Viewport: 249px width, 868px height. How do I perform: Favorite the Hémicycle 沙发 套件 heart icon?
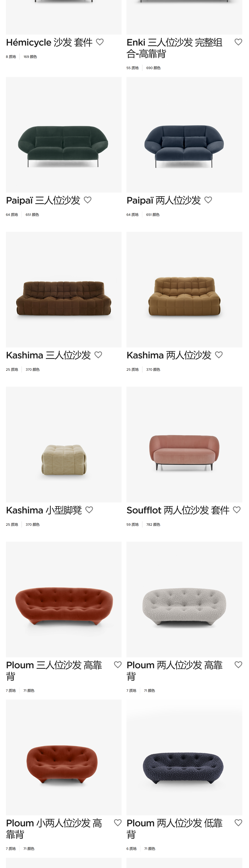click(x=100, y=42)
